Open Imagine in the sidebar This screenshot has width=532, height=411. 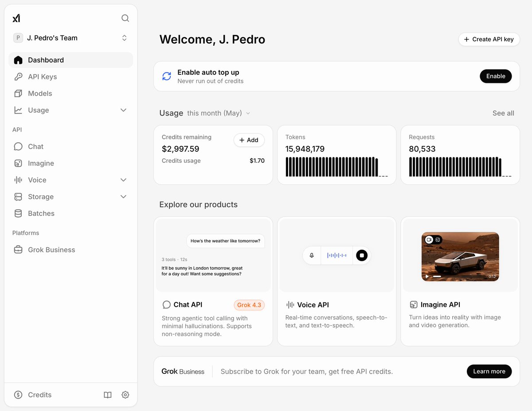click(71, 163)
